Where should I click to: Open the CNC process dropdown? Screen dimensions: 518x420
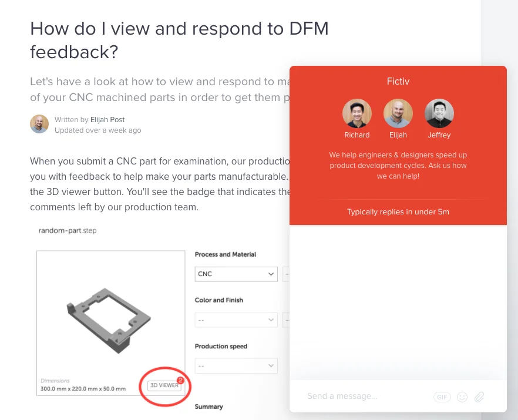coord(236,274)
